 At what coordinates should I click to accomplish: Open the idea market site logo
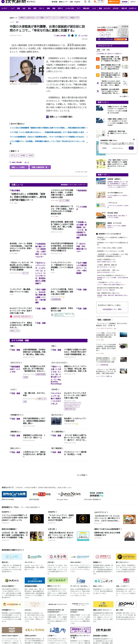(80, 557)
